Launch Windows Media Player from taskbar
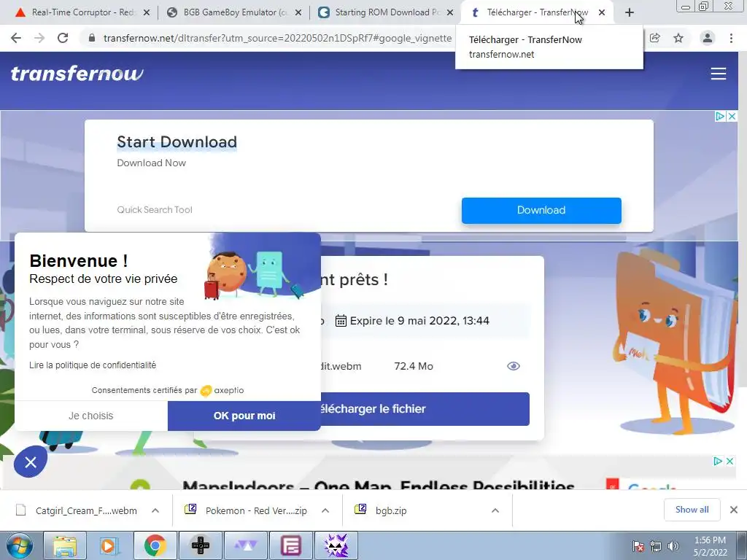Viewport: 747px width, 560px height. [109, 545]
